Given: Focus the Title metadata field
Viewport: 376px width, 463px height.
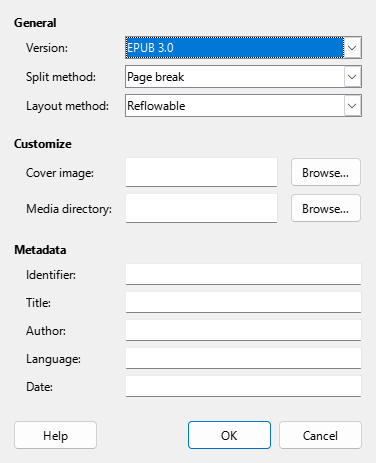Looking at the screenshot, I should coord(243,302).
